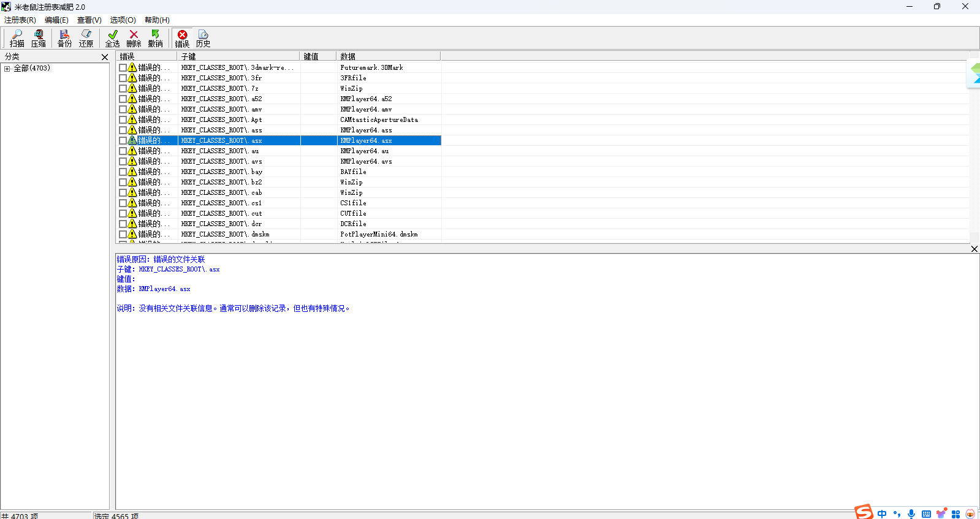The image size is (980, 519).
Task: Toggle the Chinese 中 input mode indicator
Action: coord(882,514)
